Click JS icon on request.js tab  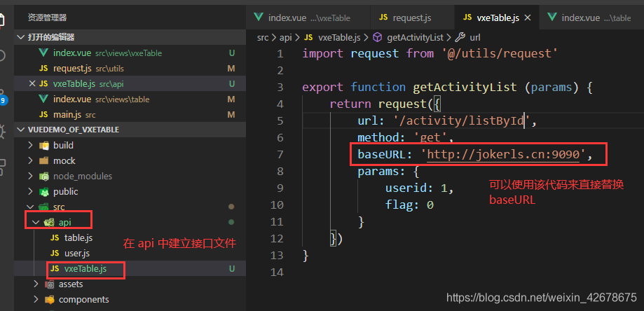click(383, 18)
